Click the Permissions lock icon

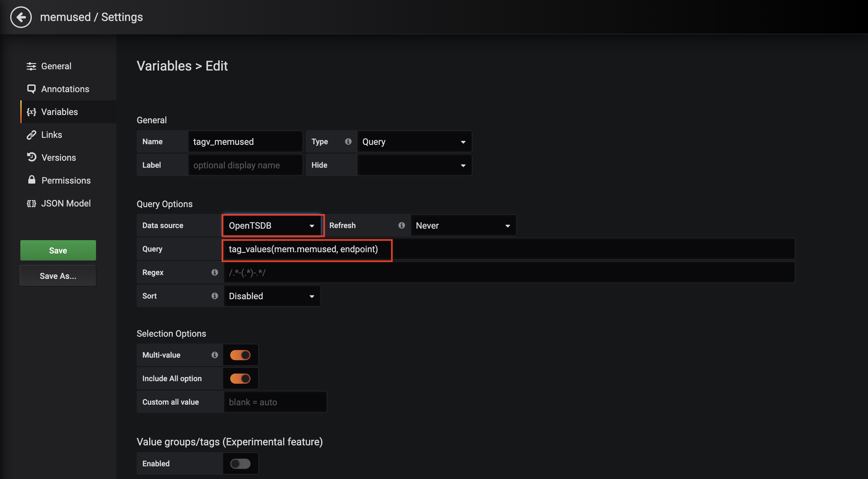click(31, 180)
